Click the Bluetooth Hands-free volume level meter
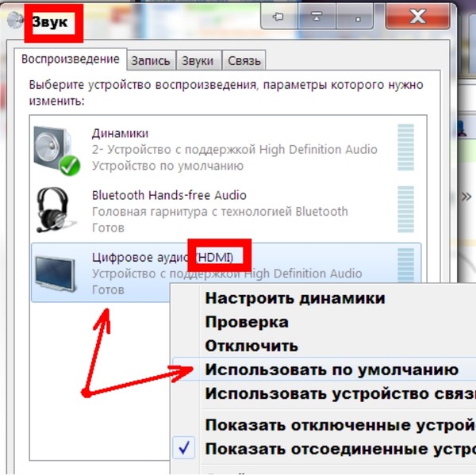This screenshot has width=476, height=475. click(x=406, y=209)
